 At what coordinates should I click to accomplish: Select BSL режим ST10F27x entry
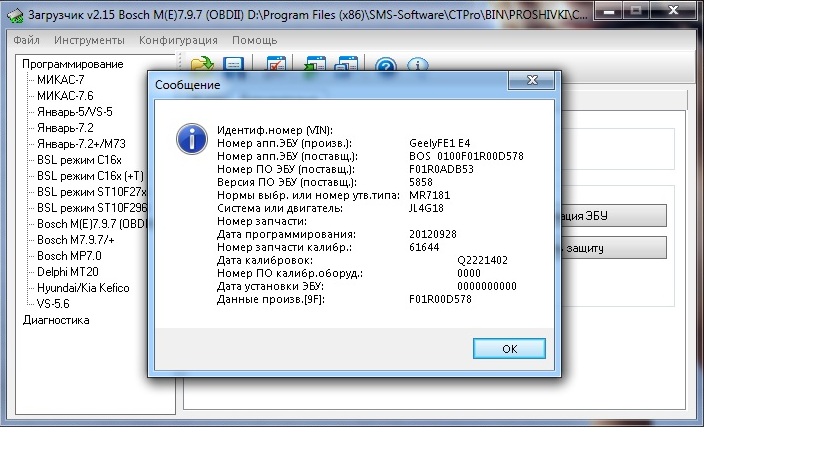pyautogui.click(x=92, y=192)
